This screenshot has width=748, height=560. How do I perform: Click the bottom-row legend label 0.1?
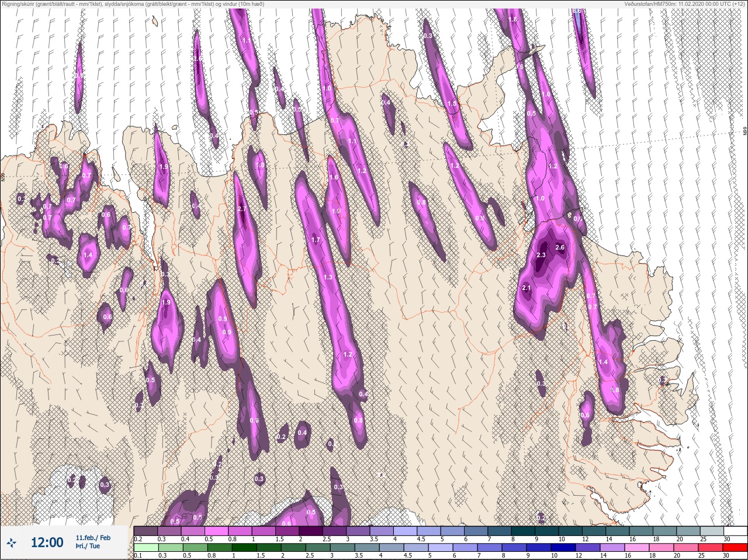tap(138, 556)
